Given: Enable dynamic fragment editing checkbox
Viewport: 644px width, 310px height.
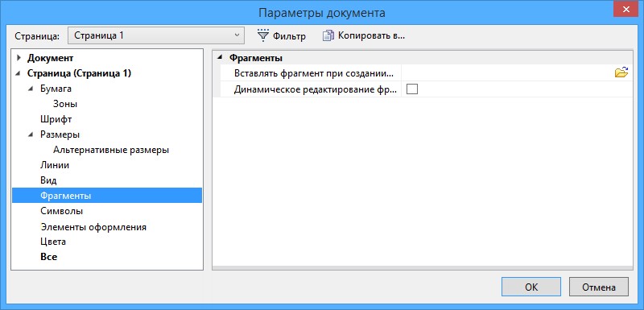Looking at the screenshot, I should click(412, 89).
